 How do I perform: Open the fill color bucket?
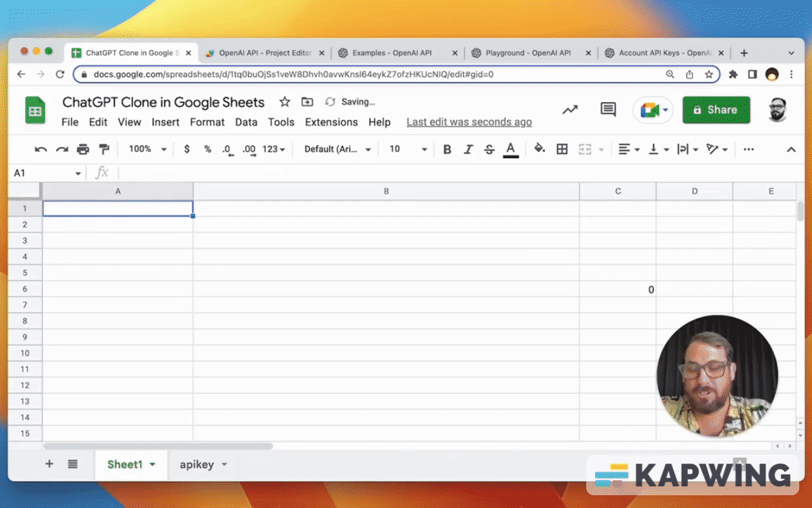[540, 149]
